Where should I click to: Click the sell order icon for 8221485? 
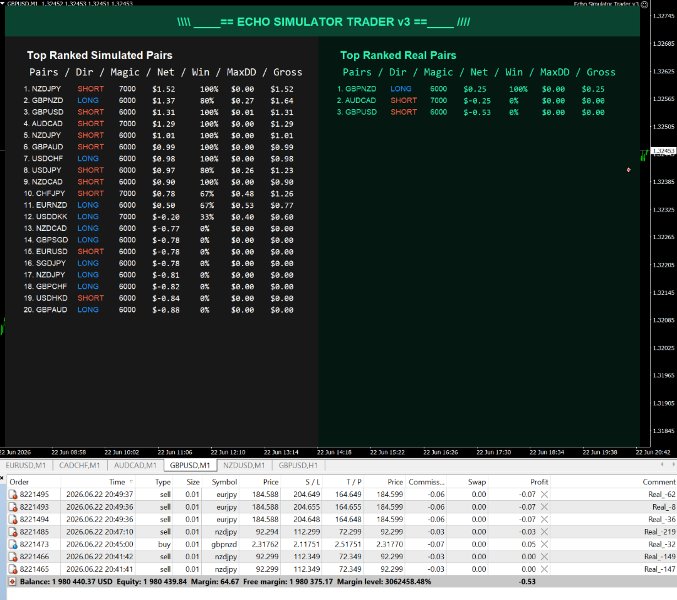pos(13,532)
